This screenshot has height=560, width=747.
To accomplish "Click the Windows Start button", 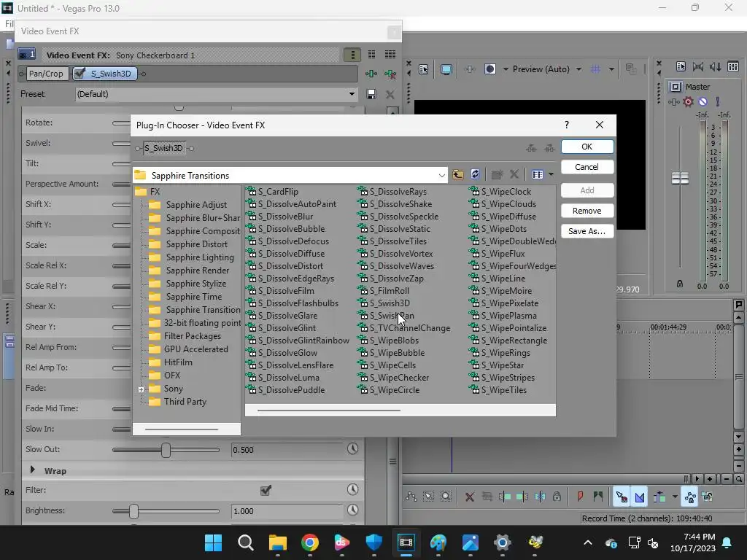I will (x=214, y=542).
